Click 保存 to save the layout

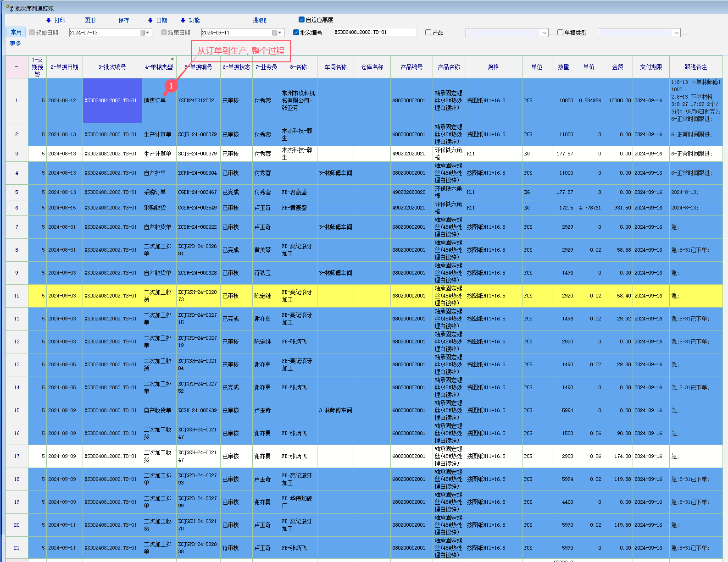(x=123, y=20)
